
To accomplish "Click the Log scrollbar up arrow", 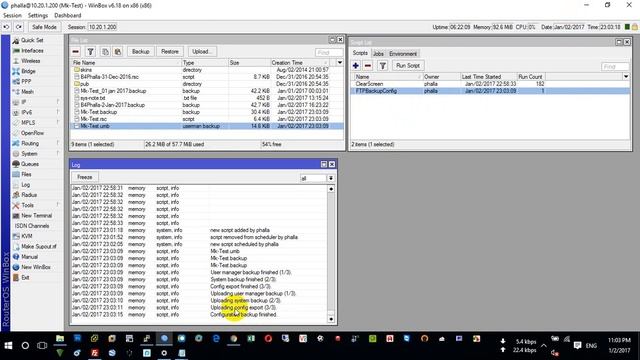I will click(x=331, y=189).
